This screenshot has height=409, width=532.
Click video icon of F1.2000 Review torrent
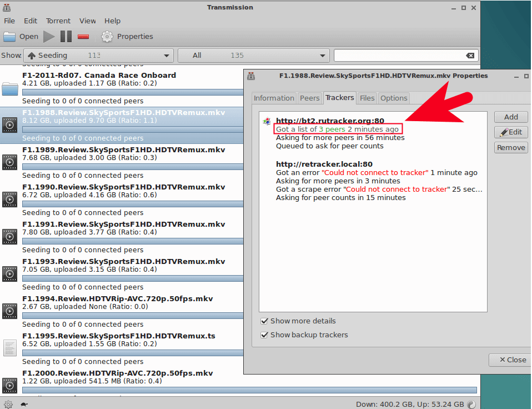pos(10,386)
